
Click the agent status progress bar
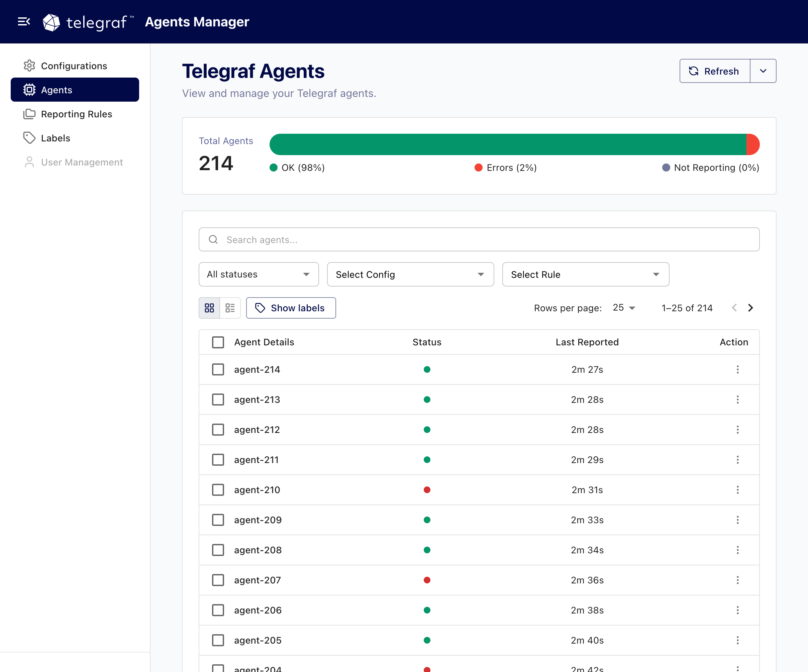pos(514,144)
